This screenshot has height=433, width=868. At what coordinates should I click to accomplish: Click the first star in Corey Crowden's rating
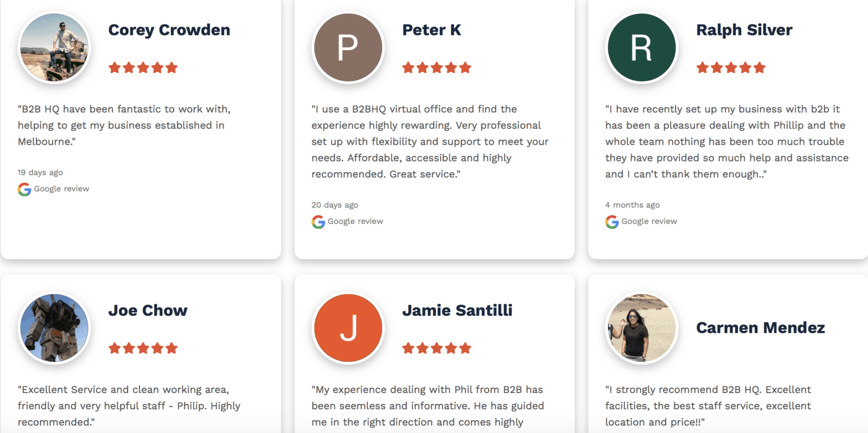pos(115,67)
